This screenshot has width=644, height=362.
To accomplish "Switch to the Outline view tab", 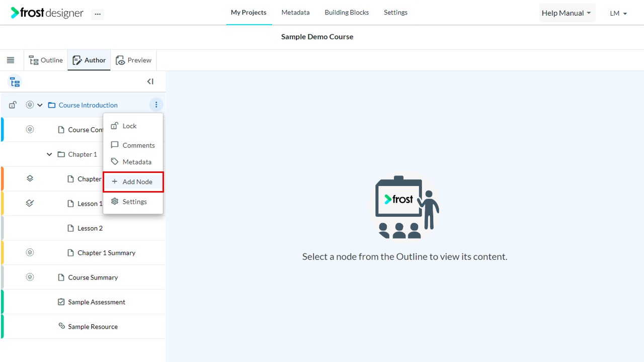I will click(46, 60).
